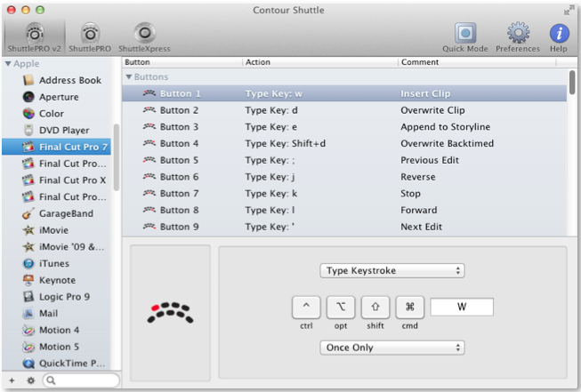The width and height of the screenshot is (581, 392).
Task: Toggle the cmd modifier key
Action: coord(410,308)
